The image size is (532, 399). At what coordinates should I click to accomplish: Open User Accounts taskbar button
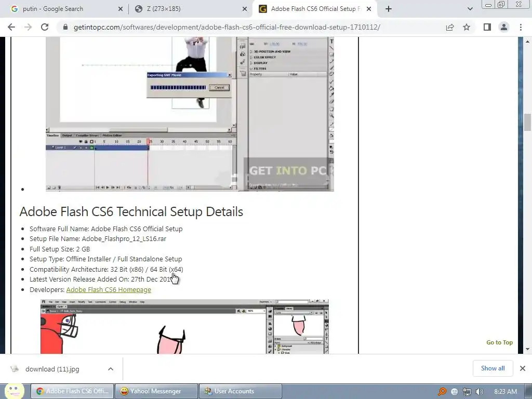pos(240,391)
